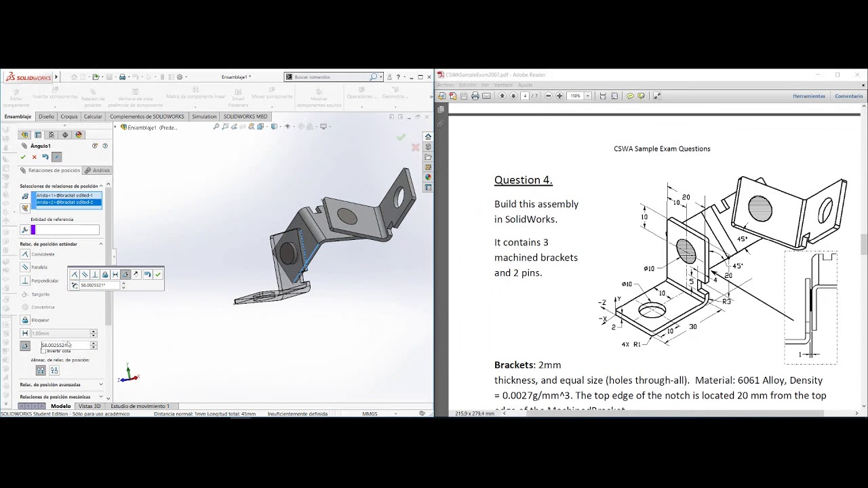
Task: Cancel the mate with the red X
Action: click(35, 157)
